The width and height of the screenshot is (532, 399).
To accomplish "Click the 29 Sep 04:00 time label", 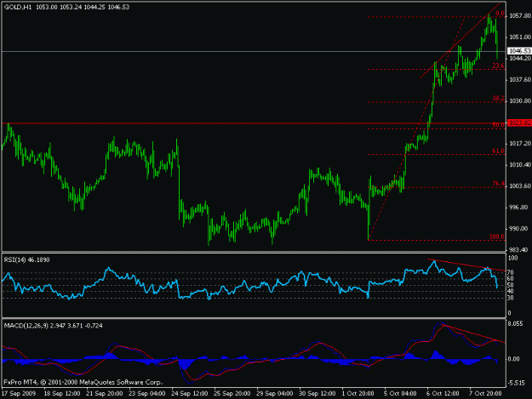I will click(x=275, y=394).
